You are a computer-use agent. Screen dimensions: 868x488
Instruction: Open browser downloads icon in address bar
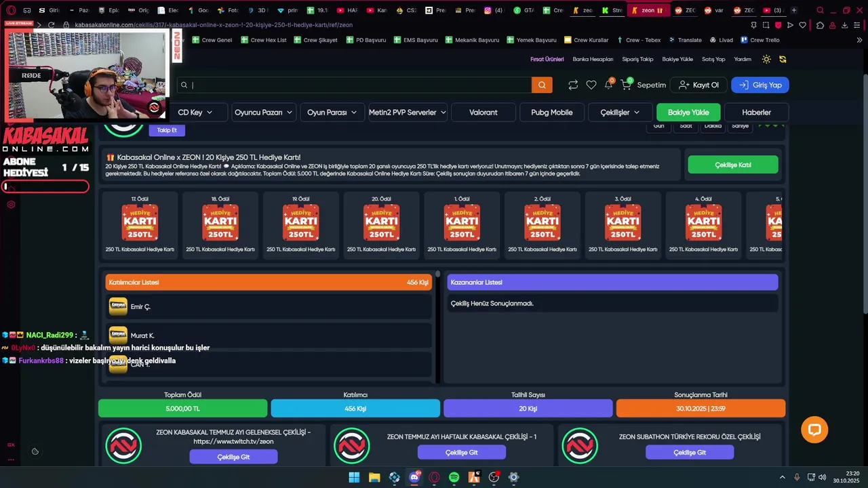click(845, 25)
